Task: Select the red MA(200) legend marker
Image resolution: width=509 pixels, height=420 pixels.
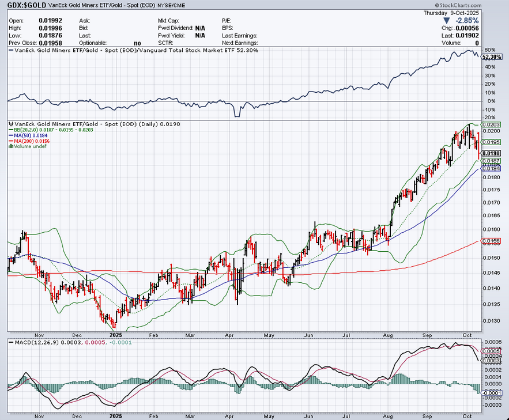Action: [x=10, y=141]
